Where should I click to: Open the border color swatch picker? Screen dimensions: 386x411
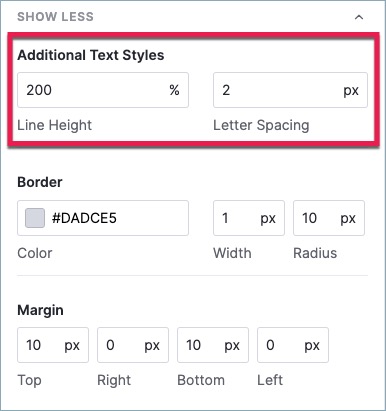pos(35,218)
